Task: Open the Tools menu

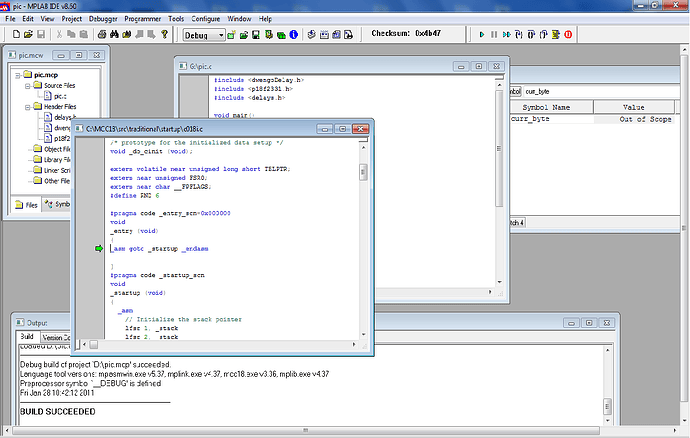Action: point(176,19)
